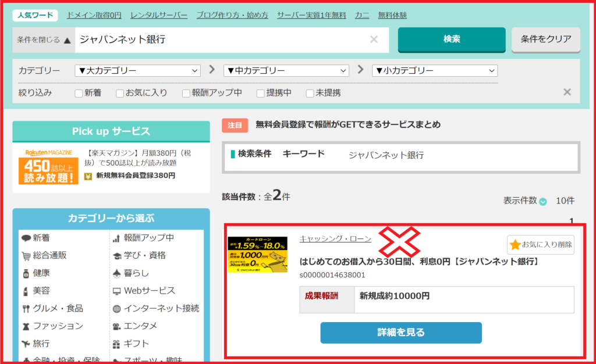This screenshot has width=596, height=364.
Task: Click the お気に入り削除 button
Action: (541, 245)
